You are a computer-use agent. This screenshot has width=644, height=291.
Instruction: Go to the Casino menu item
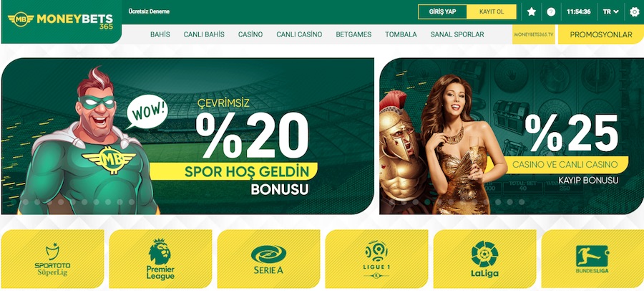250,34
